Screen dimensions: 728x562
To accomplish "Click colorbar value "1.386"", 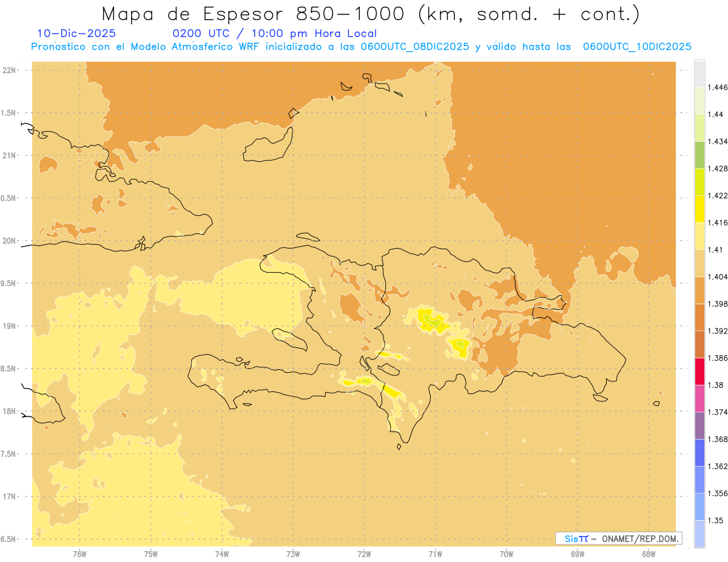I will (x=718, y=358).
